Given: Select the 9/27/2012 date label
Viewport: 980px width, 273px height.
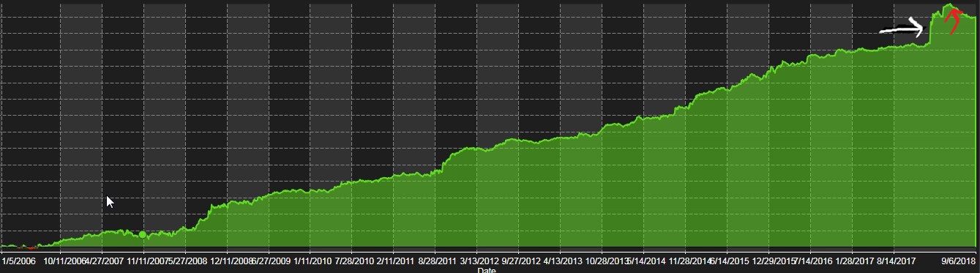Looking at the screenshot, I should [521, 261].
